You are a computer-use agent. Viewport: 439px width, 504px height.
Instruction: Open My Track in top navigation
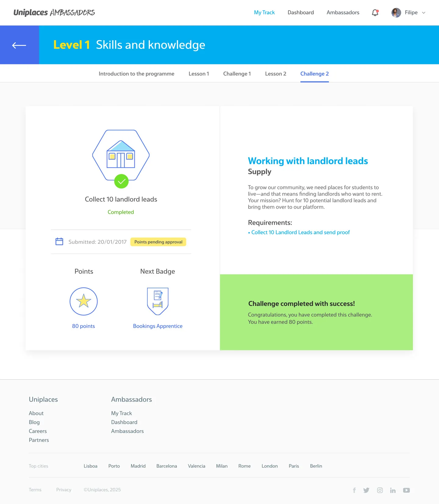264,13
